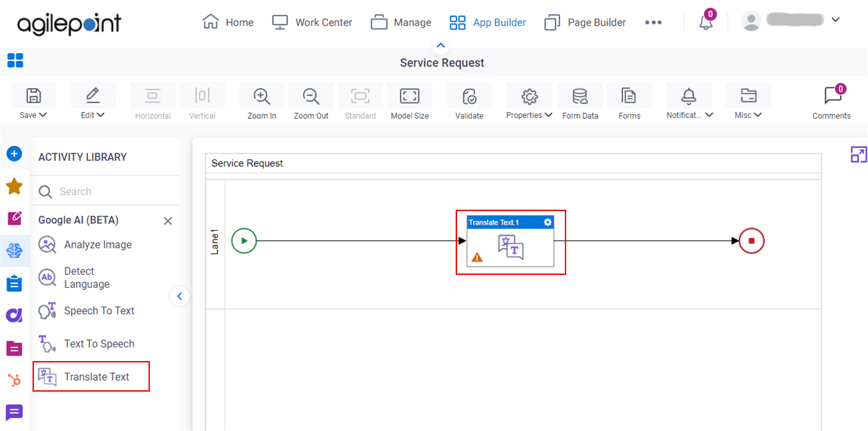Viewport: 868px width, 431px height.
Task: Select the Speech To Text activity
Action: (87, 311)
